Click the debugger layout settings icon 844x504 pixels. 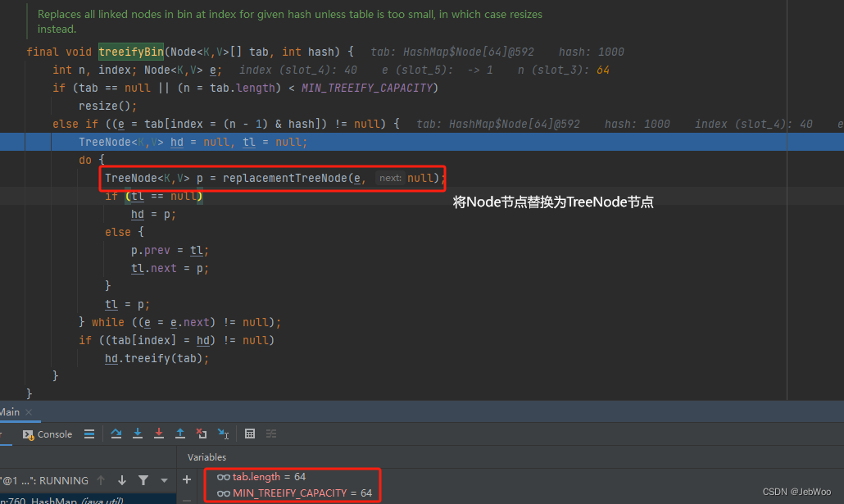click(271, 434)
